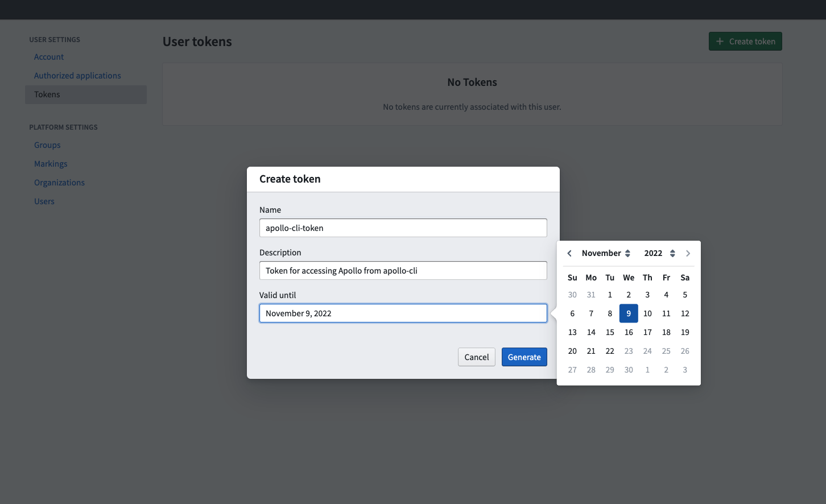Open Groups platform settings
Screen dimensions: 826x504
coord(47,145)
